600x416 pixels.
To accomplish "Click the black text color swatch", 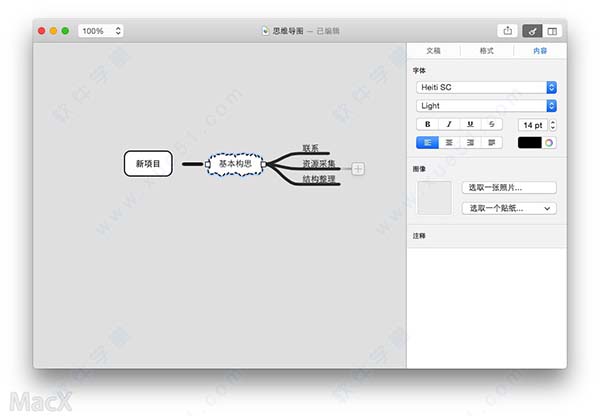I will [530, 143].
